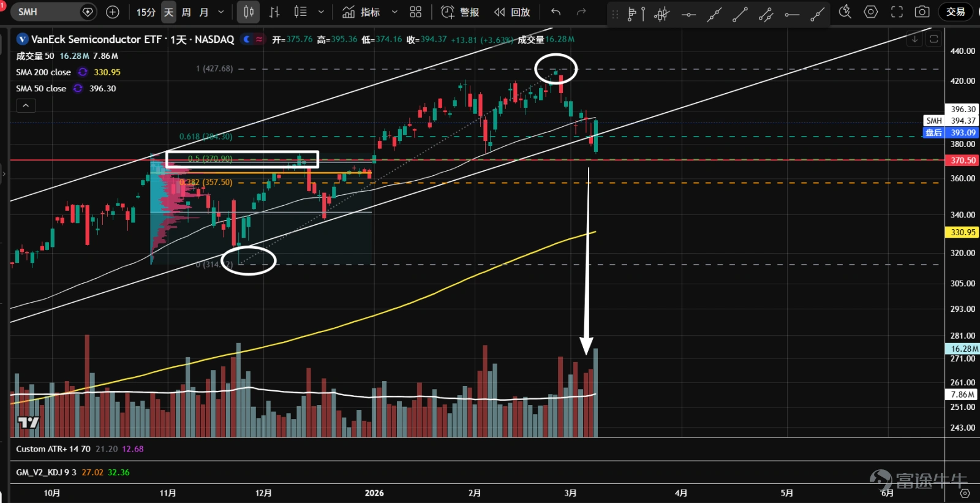Open the chart layout grid selector

point(416,12)
